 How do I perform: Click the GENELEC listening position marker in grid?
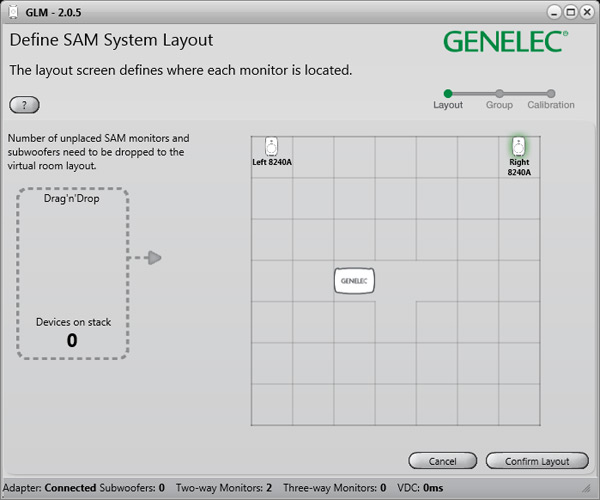pos(354,281)
